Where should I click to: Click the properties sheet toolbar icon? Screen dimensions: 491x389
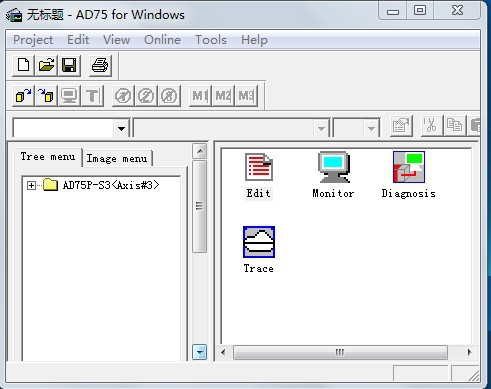point(401,126)
